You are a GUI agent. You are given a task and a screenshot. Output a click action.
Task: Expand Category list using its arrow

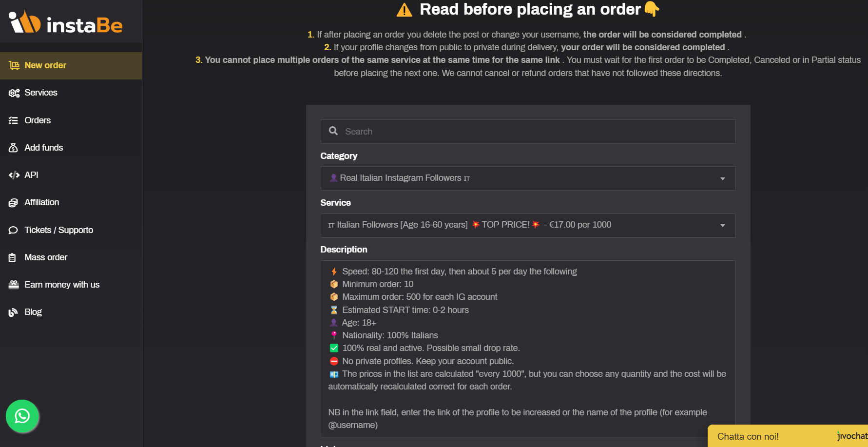click(722, 179)
